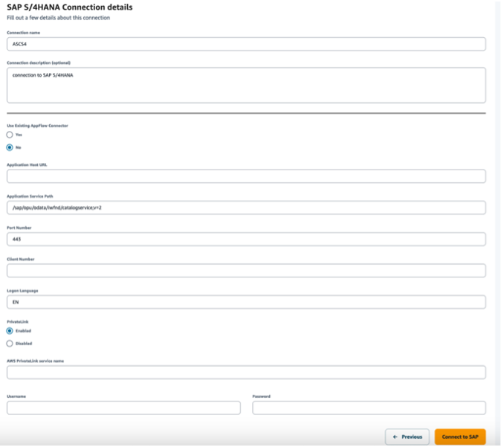
Task: Click the Password field
Action: tap(369, 408)
